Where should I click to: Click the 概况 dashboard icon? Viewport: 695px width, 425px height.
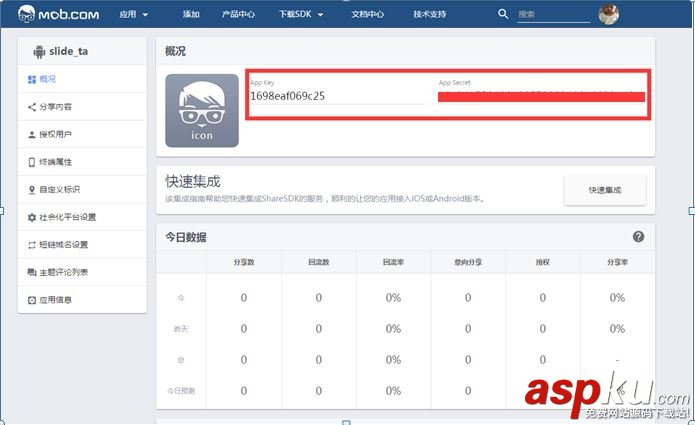click(32, 79)
